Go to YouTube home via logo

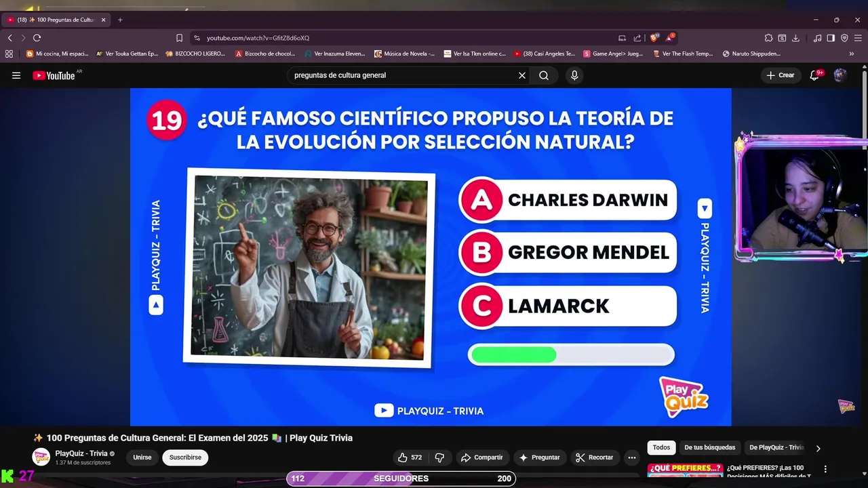pyautogui.click(x=54, y=75)
